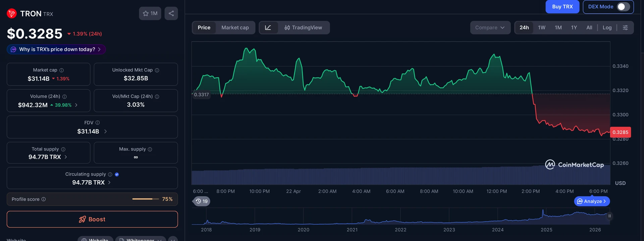Click the 75% profile score value
This screenshot has width=644, height=241.
click(x=167, y=199)
